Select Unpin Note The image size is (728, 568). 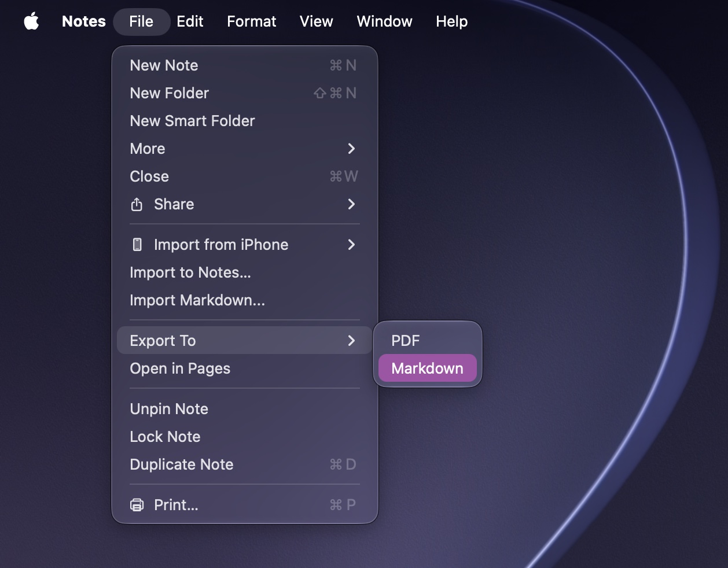click(x=244, y=409)
